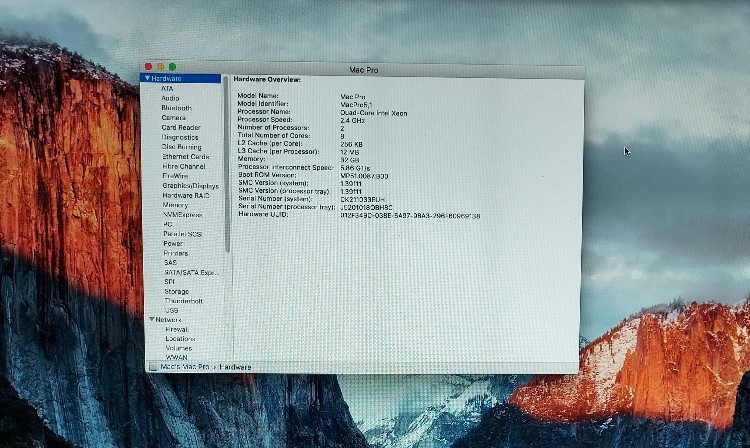Select Diagnostics in the sidebar
The image size is (750, 448).
180,137
